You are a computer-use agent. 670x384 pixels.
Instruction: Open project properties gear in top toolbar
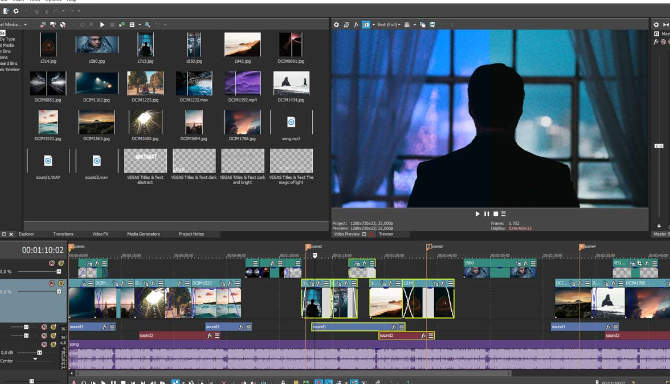tap(16, 11)
